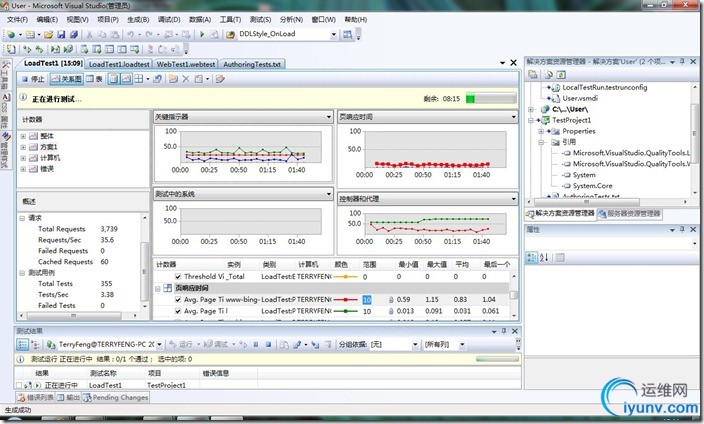This screenshot has width=704, height=424.
Task: Select LocalTestRun.testrunconfig in solution explorer
Action: click(604, 88)
